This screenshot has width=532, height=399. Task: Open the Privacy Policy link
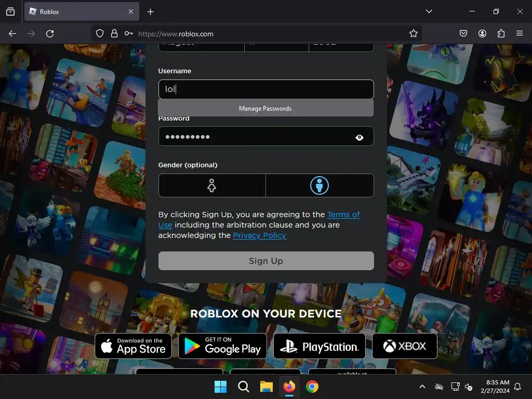(259, 235)
